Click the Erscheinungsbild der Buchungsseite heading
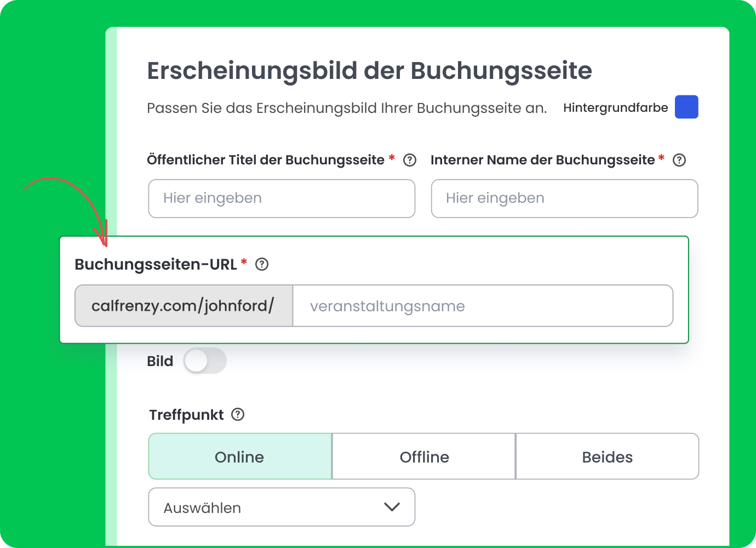The height and width of the screenshot is (548, 756). pyautogui.click(x=369, y=71)
